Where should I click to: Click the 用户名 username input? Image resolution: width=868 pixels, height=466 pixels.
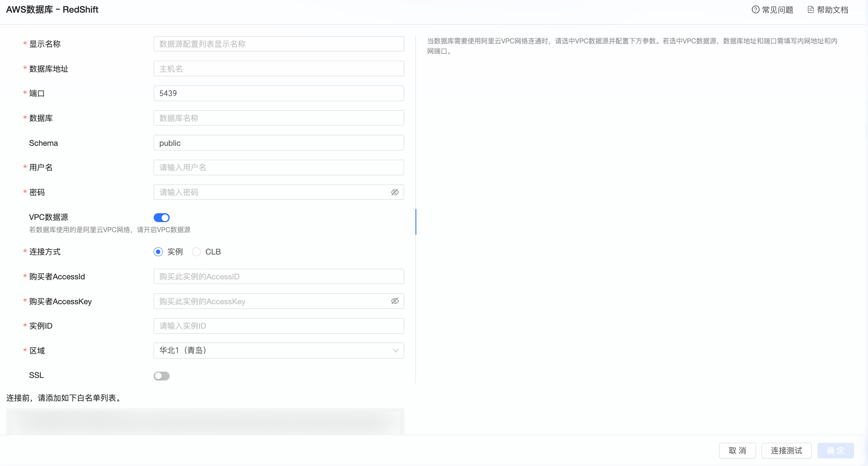[x=279, y=167]
